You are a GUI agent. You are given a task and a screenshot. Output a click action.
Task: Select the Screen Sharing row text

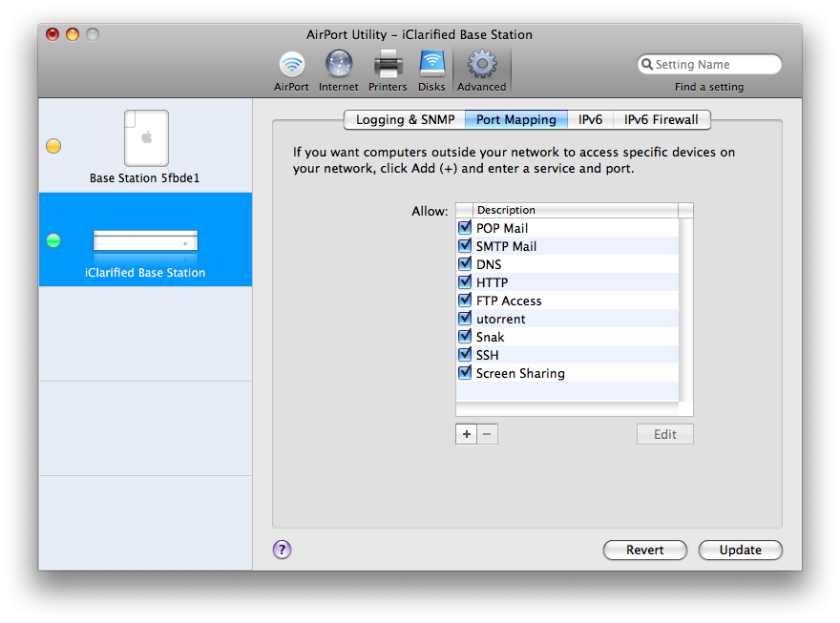(520, 374)
